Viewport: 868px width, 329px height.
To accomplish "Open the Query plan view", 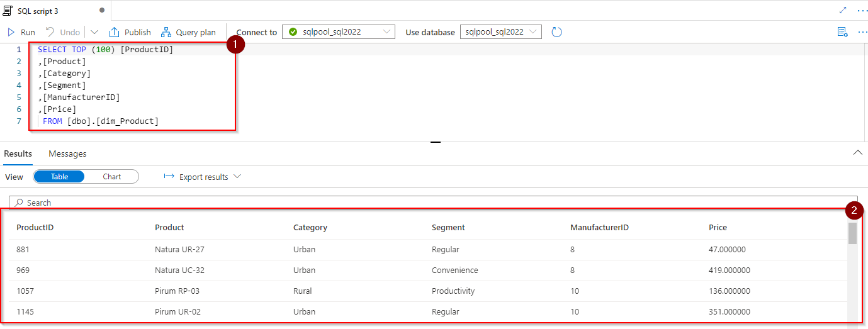I will [x=188, y=32].
